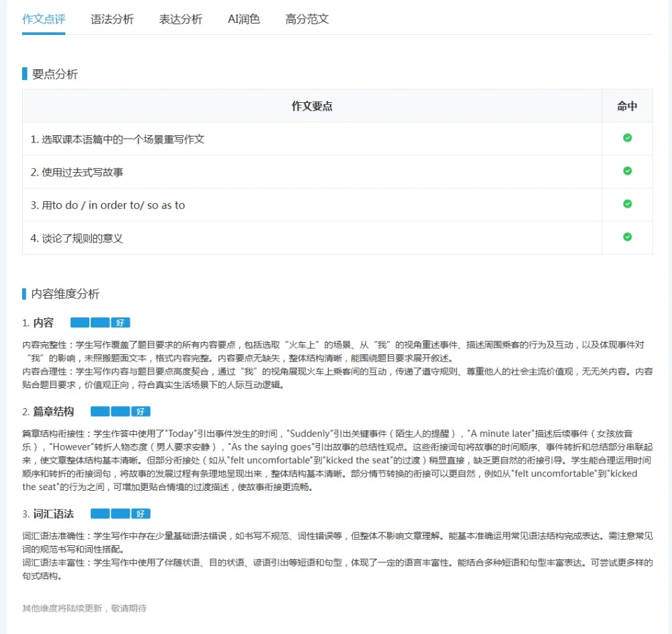Click the 词汇语法 dimension title
672x634 pixels.
[x=53, y=514]
